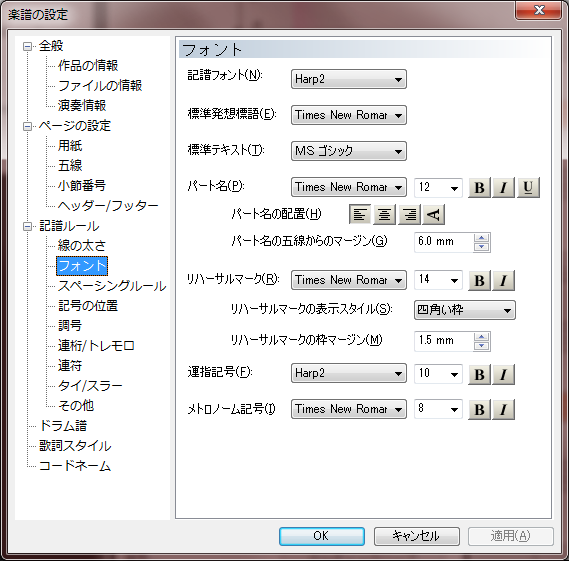This screenshot has width=569, height=561.
Task: Select ヘッダー/フッター in the settings tree
Action: point(108,206)
